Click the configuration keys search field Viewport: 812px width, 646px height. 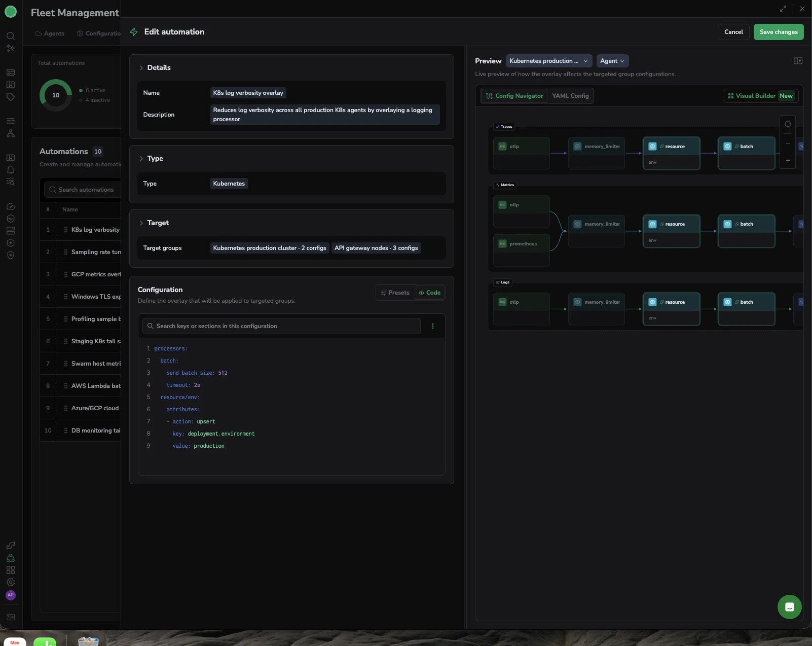coord(281,326)
